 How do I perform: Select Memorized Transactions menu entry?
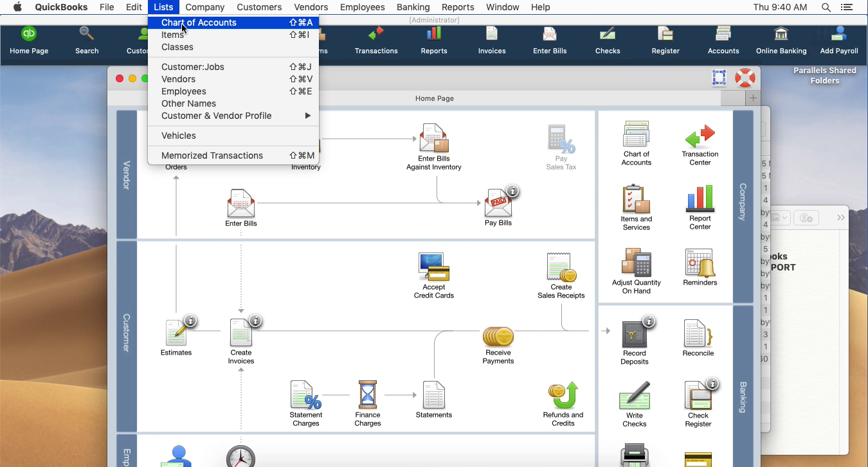(x=233, y=155)
